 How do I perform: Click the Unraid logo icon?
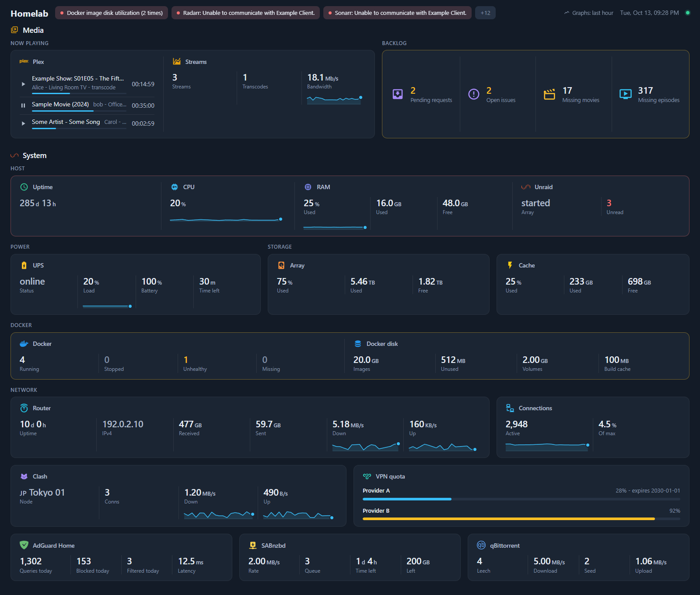pos(526,187)
